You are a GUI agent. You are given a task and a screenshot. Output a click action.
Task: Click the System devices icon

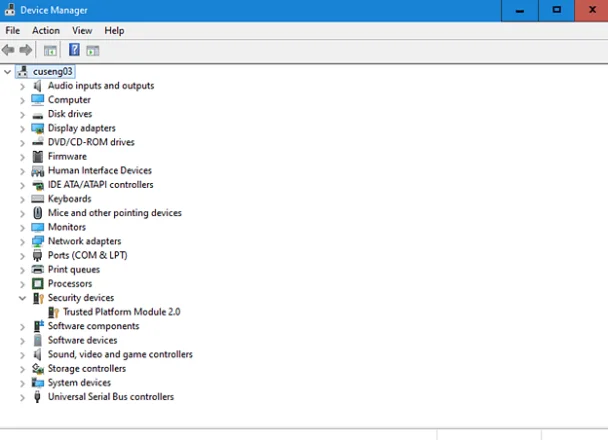[x=38, y=383]
